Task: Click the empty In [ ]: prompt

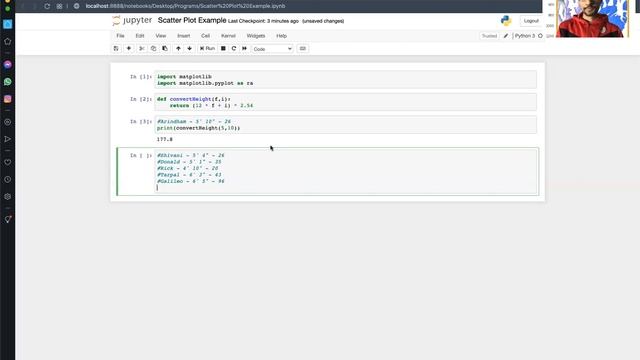Action: pos(140,156)
